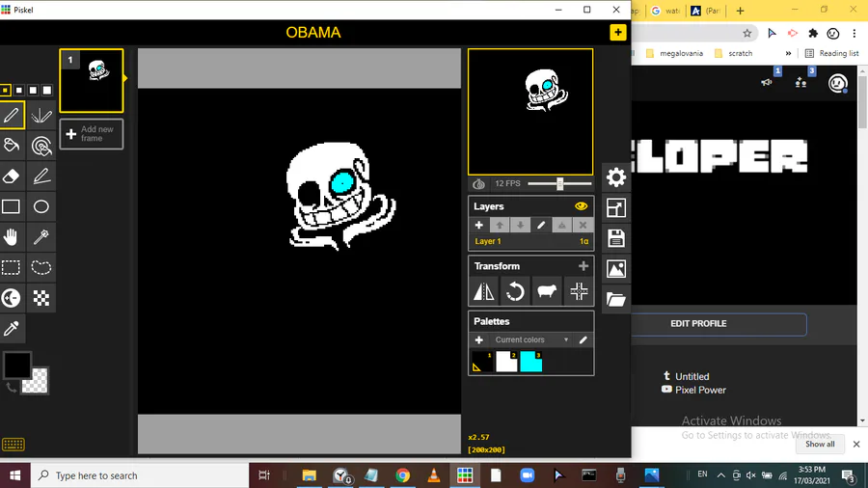Open a new Chrome tab
Image resolution: width=868 pixels, height=488 pixels.
(740, 11)
